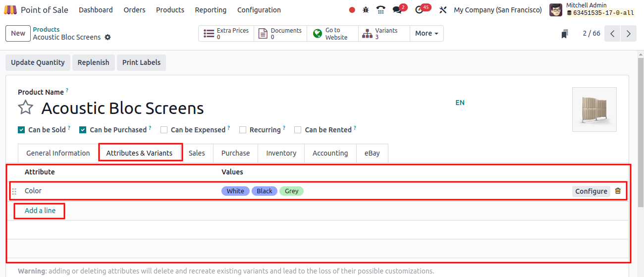
Task: Open the Products menu
Action: point(170,10)
